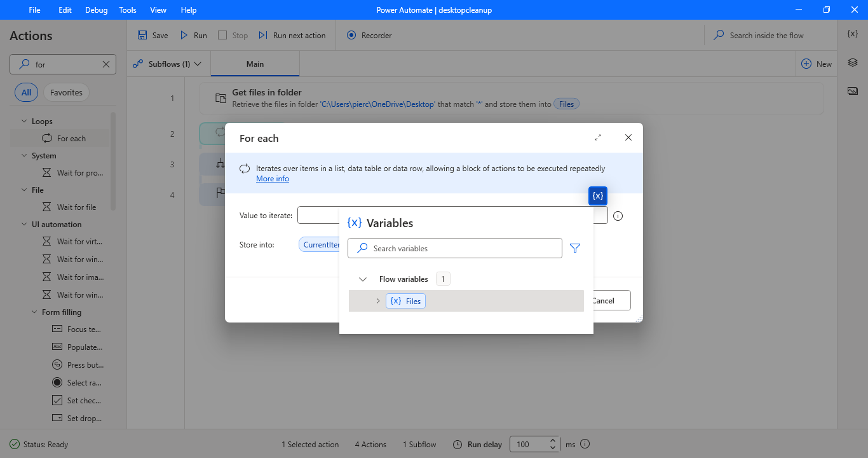Expand the For each dialog with the enlarge icon

pos(598,137)
